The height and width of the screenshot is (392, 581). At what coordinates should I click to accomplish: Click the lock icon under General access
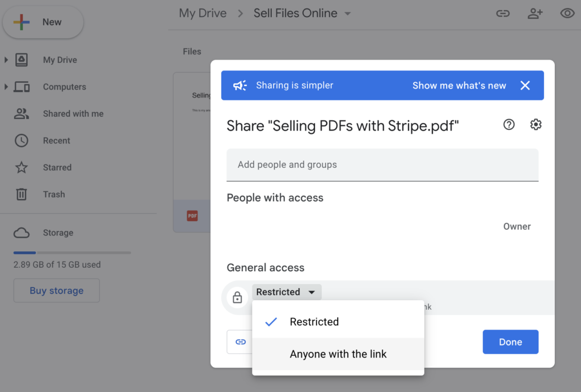(x=237, y=297)
